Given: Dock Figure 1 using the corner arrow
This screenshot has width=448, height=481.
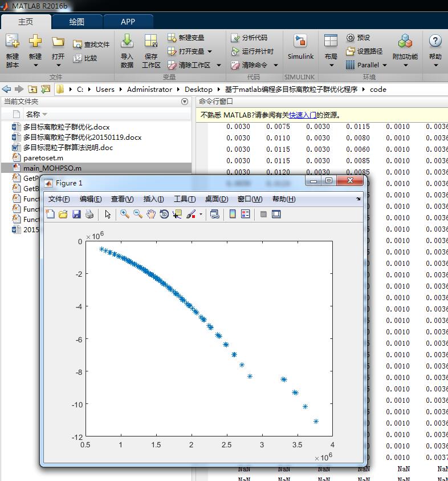Looking at the screenshot, I should [358, 199].
